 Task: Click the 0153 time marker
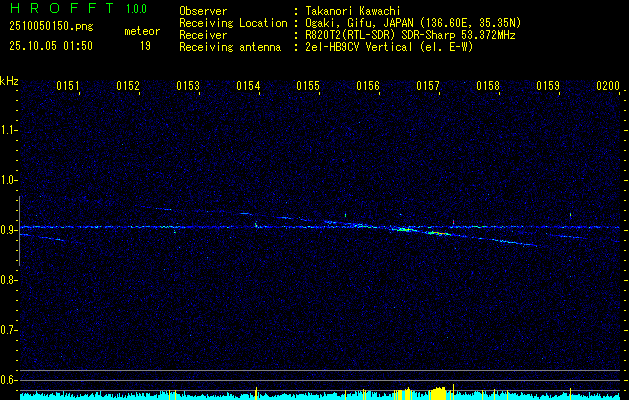(188, 86)
